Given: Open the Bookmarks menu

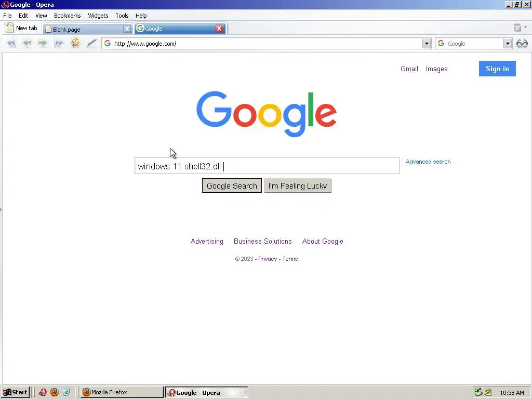Looking at the screenshot, I should (67, 16).
